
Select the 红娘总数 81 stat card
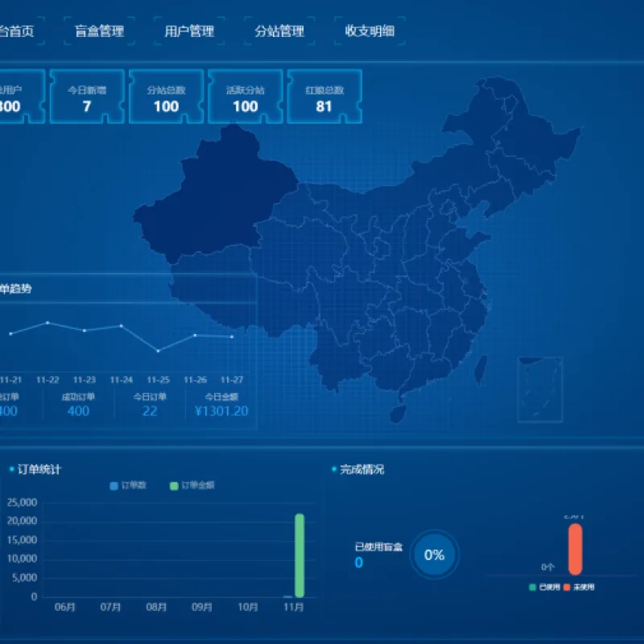(x=324, y=97)
